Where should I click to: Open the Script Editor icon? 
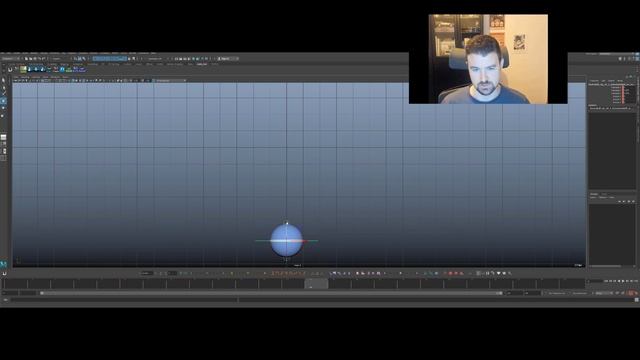[636, 300]
